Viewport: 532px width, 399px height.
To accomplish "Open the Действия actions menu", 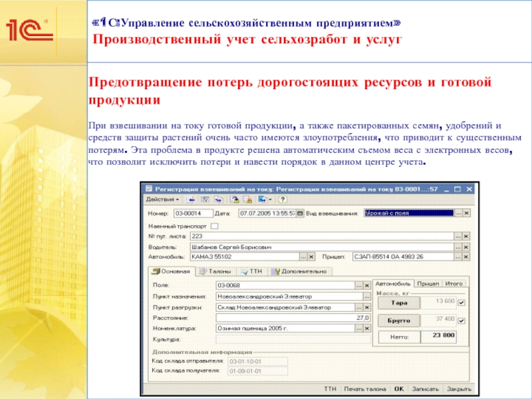I will click(x=162, y=199).
